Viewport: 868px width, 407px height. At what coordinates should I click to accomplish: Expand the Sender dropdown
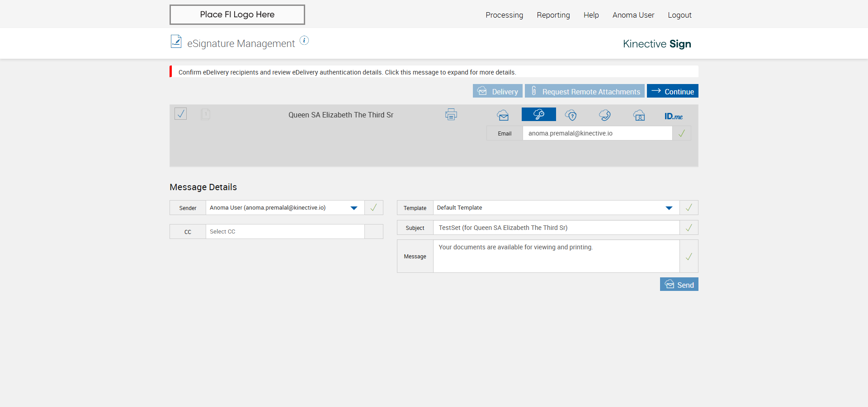[x=354, y=208]
